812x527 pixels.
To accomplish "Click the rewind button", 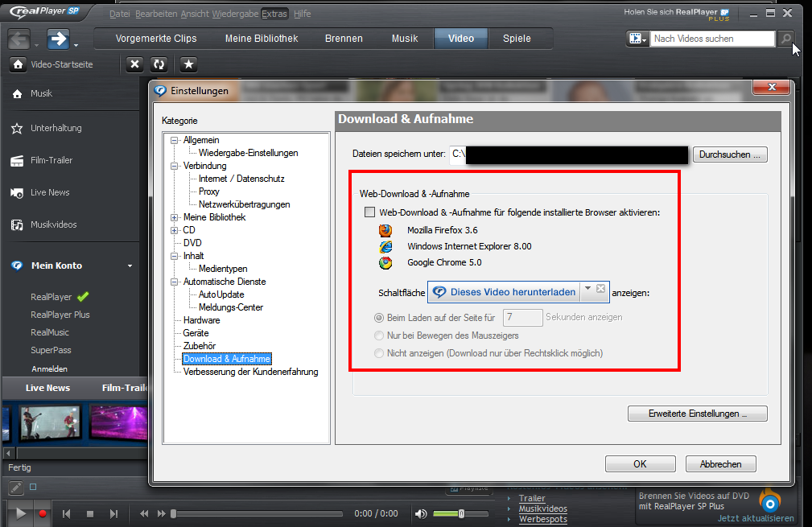I will point(144,514).
